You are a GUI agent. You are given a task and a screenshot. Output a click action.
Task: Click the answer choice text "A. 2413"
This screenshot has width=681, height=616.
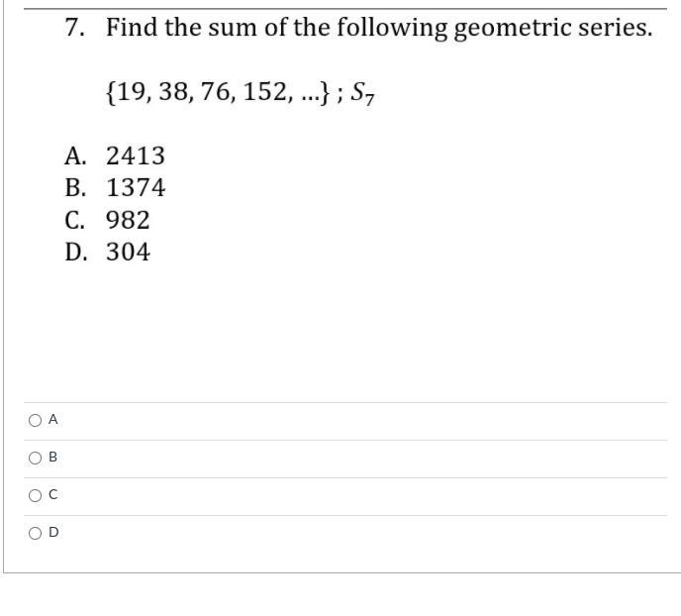point(115,155)
